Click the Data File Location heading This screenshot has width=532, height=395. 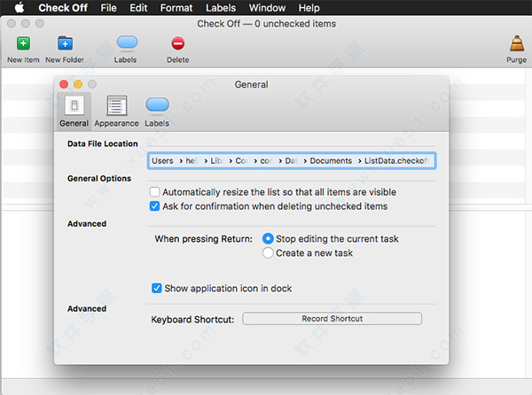[103, 143]
